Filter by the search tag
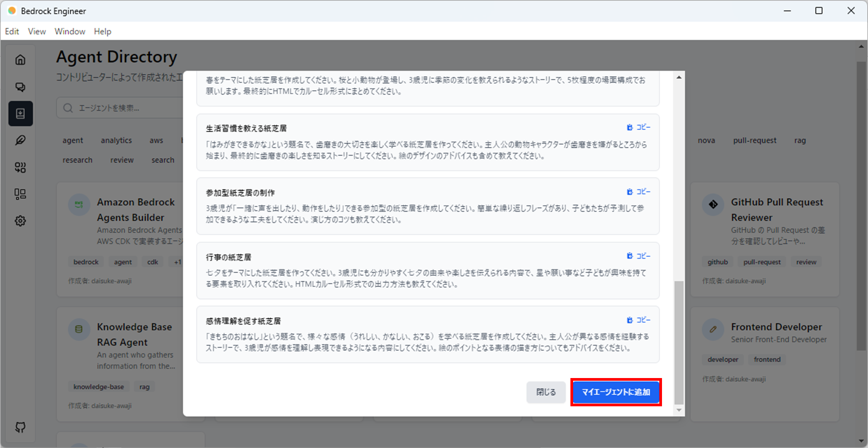The height and width of the screenshot is (448, 868). pyautogui.click(x=163, y=160)
